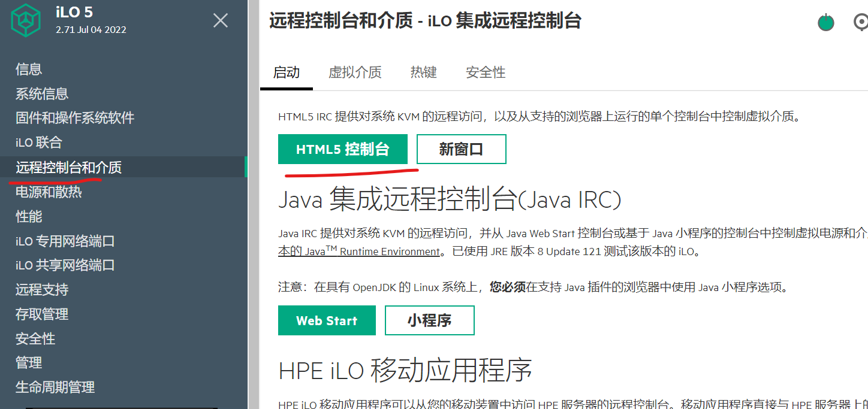Go to iLO 共享网络端口
The image size is (868, 409).
[x=65, y=265]
